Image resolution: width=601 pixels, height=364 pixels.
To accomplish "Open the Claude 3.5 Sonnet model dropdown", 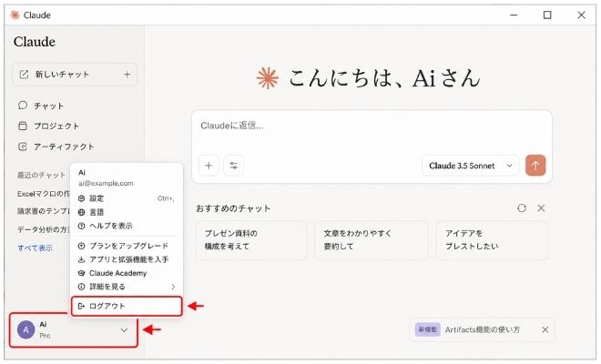I will click(x=470, y=166).
